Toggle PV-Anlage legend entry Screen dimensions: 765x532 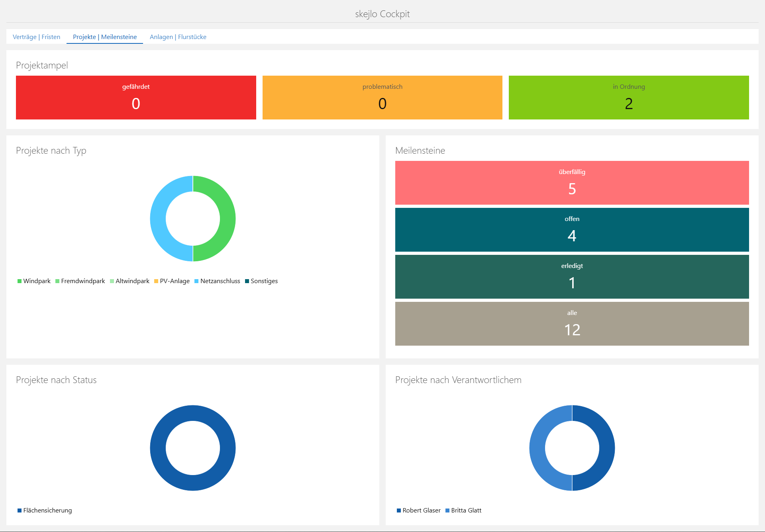[x=172, y=281]
